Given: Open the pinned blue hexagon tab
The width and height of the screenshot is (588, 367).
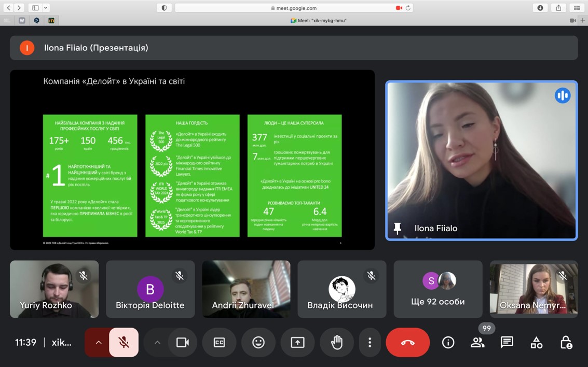Looking at the screenshot, I should (x=37, y=21).
